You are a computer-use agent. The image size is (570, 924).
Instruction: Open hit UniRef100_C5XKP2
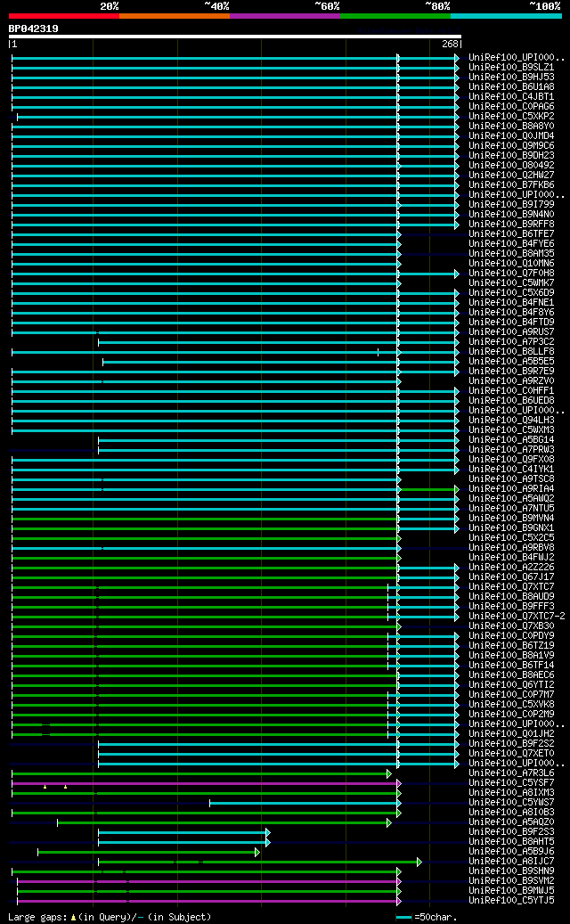(511, 116)
